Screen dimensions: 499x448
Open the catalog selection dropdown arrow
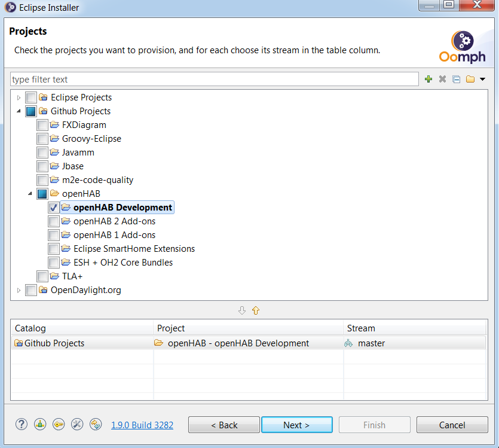tap(482, 79)
